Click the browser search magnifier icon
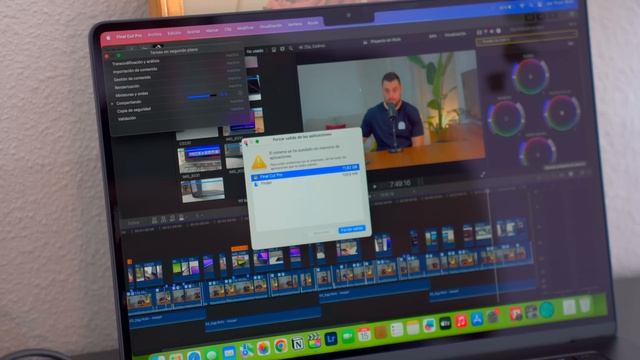 (x=291, y=49)
